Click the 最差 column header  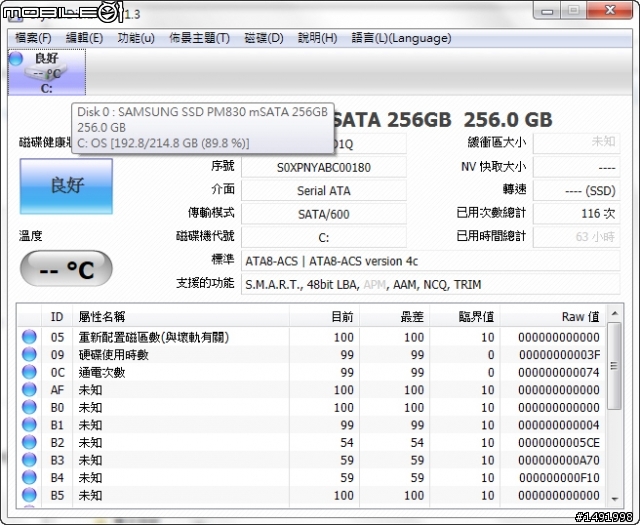(395, 316)
